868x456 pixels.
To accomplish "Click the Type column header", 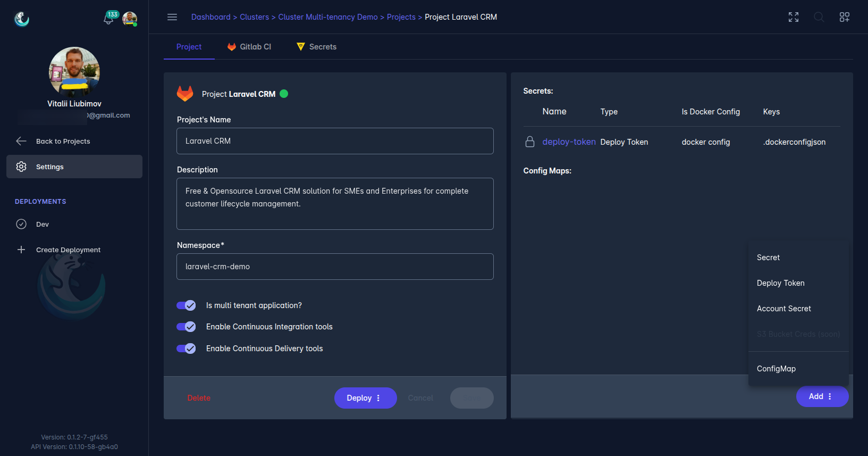I will (609, 112).
